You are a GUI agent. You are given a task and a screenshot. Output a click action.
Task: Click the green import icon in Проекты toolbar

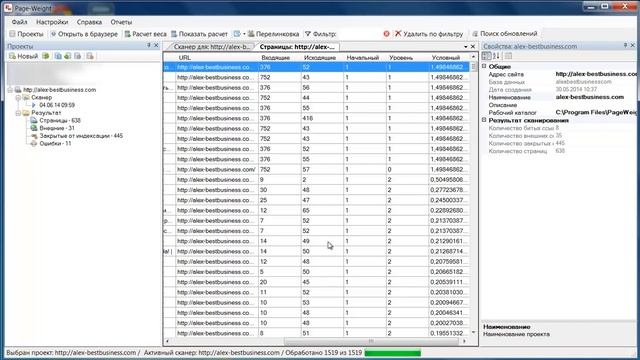(x=67, y=56)
